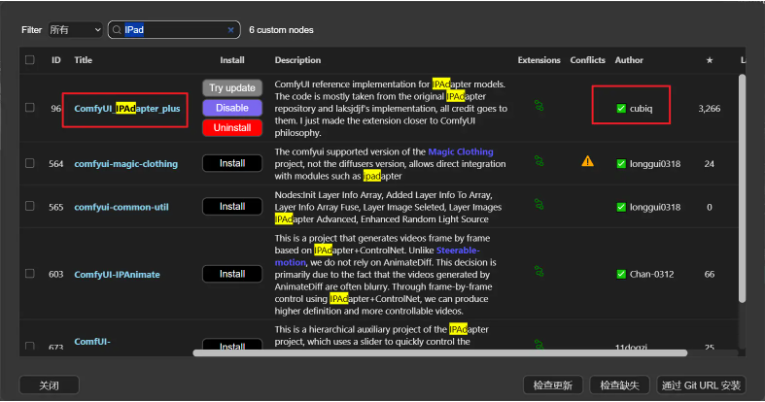Sort by the star column header

(x=709, y=60)
